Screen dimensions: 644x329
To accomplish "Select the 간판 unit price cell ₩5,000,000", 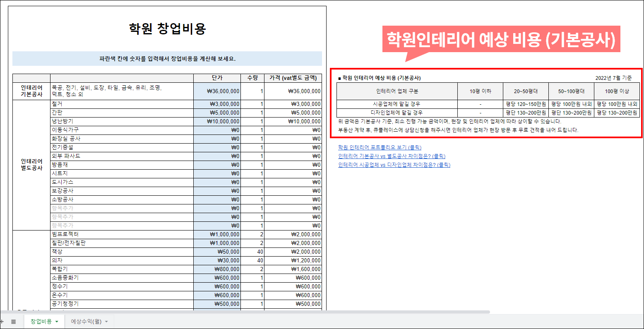I will (x=217, y=113).
